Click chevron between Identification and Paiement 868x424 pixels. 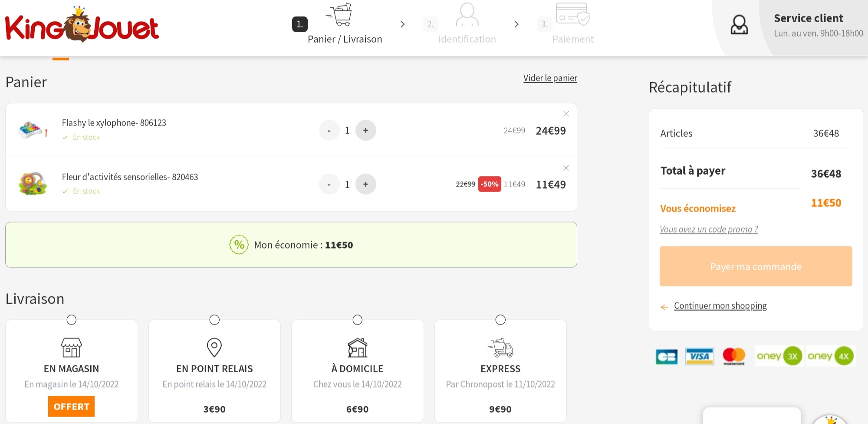click(516, 24)
